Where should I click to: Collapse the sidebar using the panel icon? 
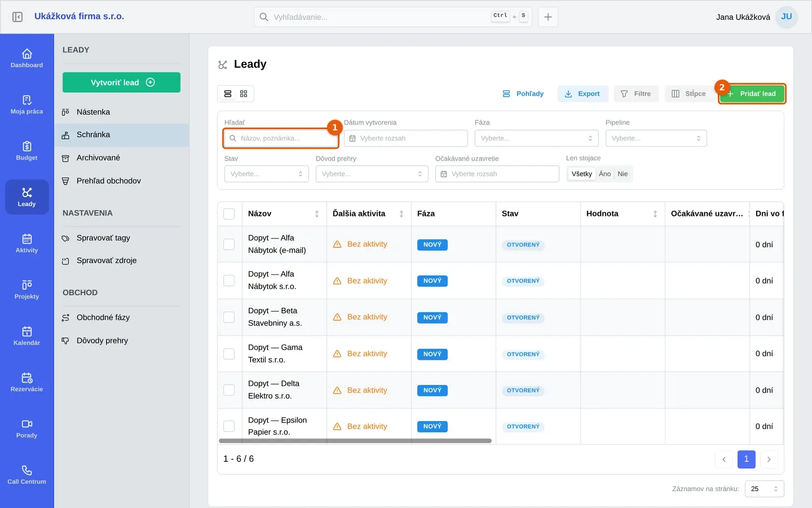click(17, 17)
